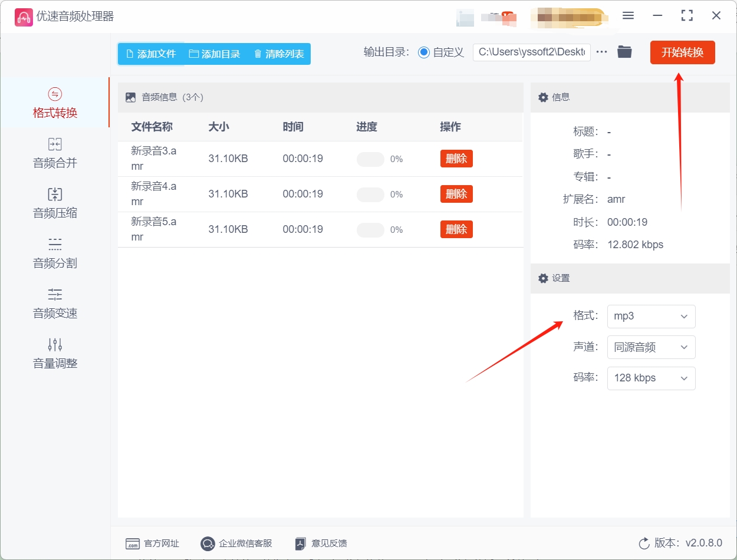Switch to 音频合并 tab
Viewport: 737px width, 560px height.
tap(55, 153)
